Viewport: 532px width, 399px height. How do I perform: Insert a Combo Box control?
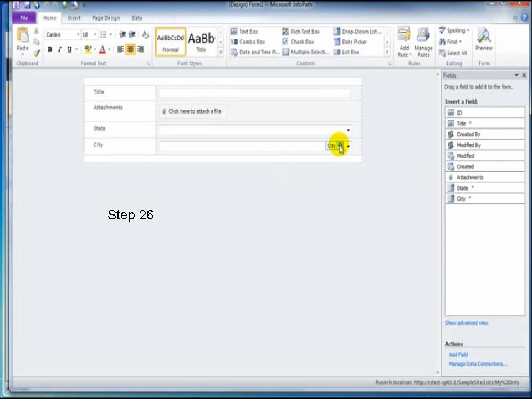(x=249, y=42)
